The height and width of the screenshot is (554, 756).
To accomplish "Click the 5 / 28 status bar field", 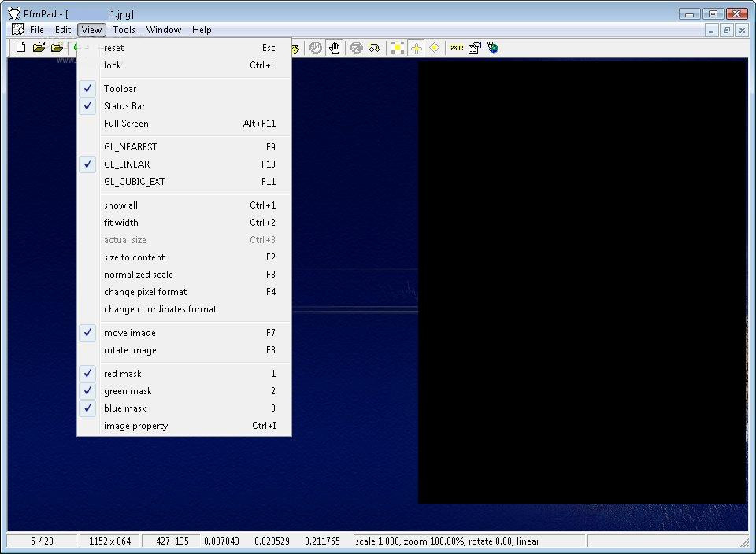I will coord(42,541).
